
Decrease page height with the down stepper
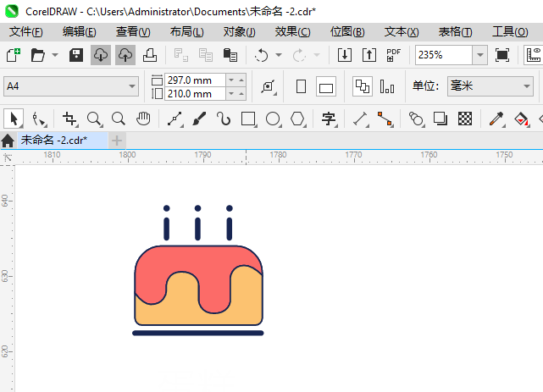(231, 94)
